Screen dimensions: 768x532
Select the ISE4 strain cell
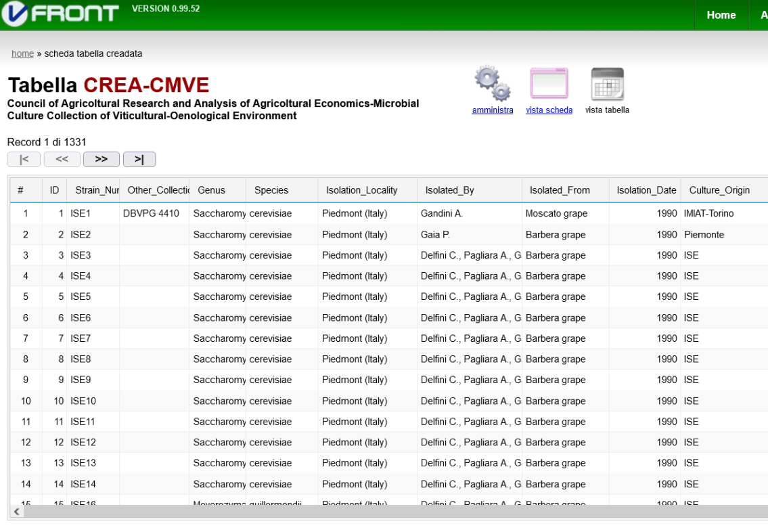click(93, 275)
